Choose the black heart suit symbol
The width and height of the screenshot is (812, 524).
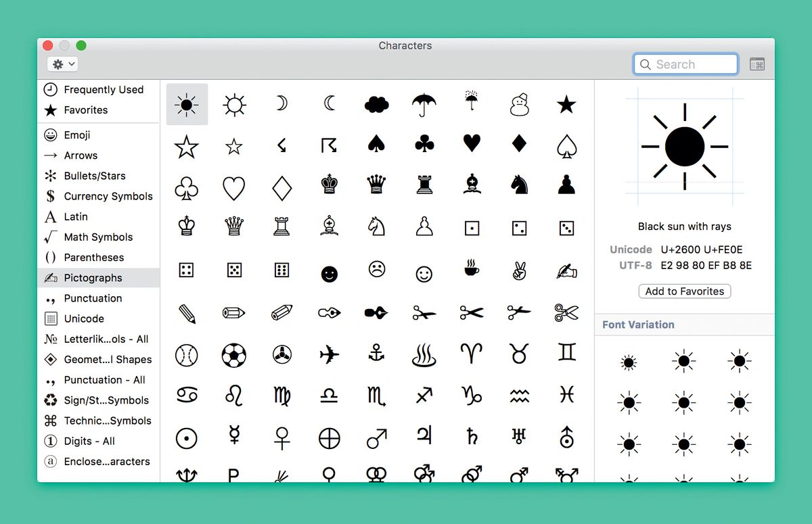(471, 145)
